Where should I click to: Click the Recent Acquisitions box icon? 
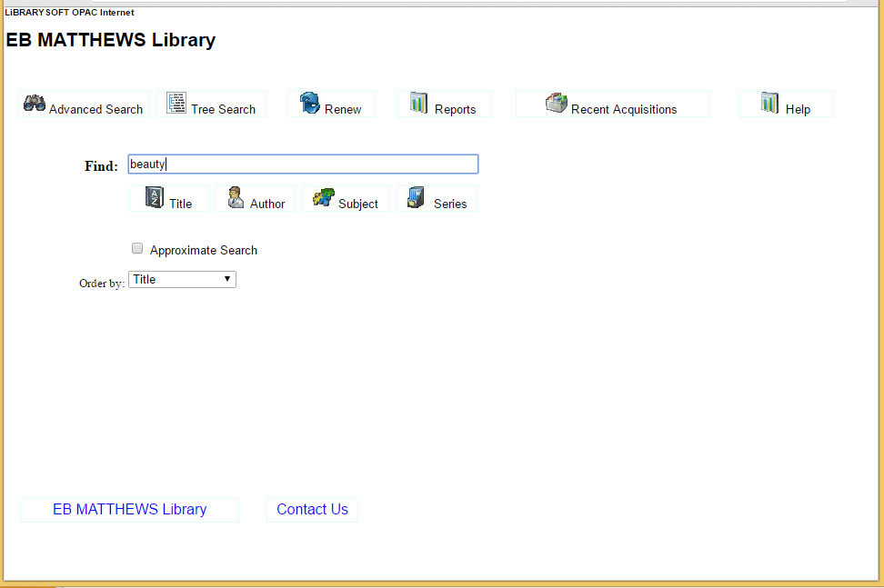click(x=557, y=103)
